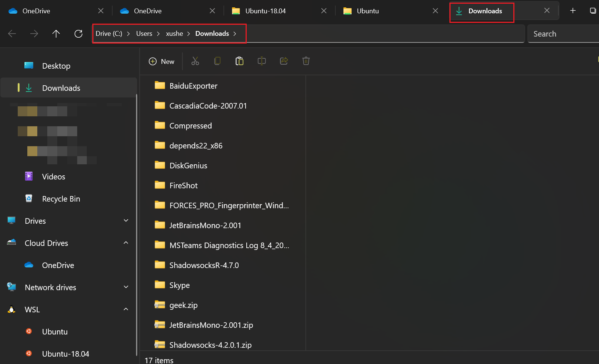Open Ubuntu-18.04 in the sidebar
The image size is (599, 364).
[69, 354]
